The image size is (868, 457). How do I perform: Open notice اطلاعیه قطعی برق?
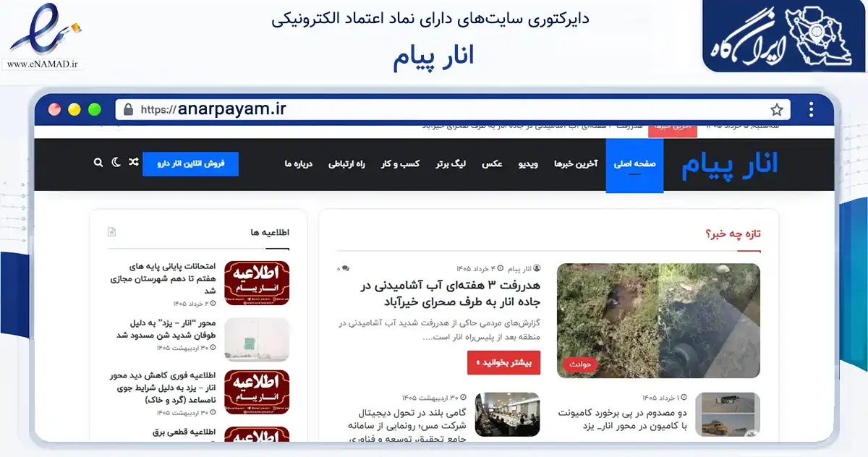[x=185, y=432]
